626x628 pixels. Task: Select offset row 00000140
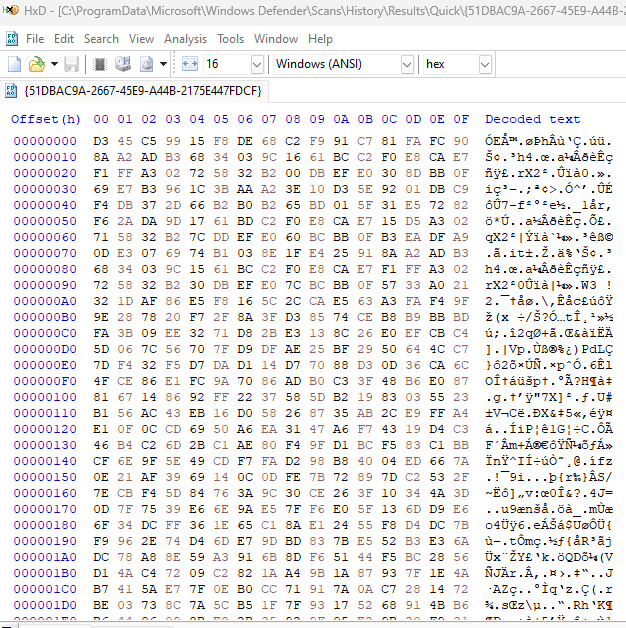pyautogui.click(x=45, y=461)
